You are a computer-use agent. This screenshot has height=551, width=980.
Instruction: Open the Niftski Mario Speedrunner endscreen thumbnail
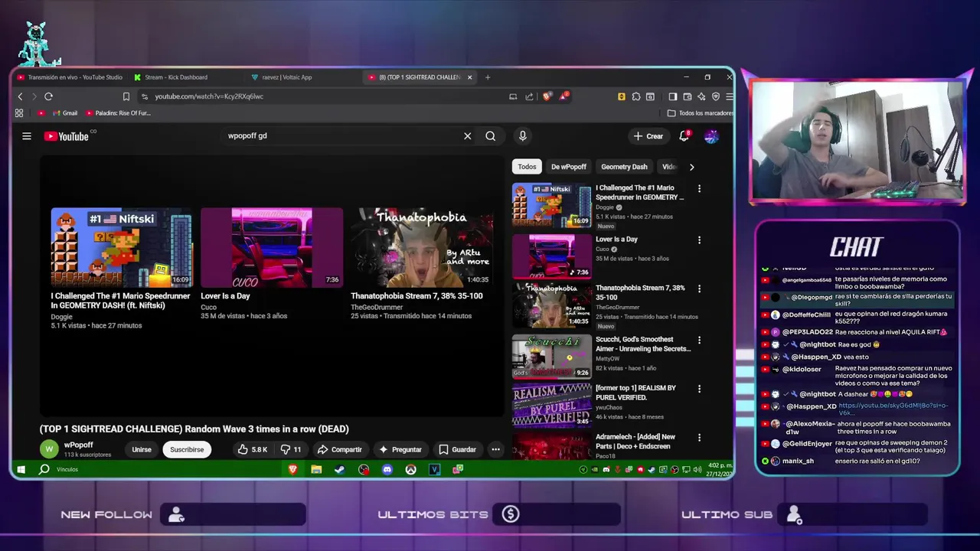(x=122, y=248)
